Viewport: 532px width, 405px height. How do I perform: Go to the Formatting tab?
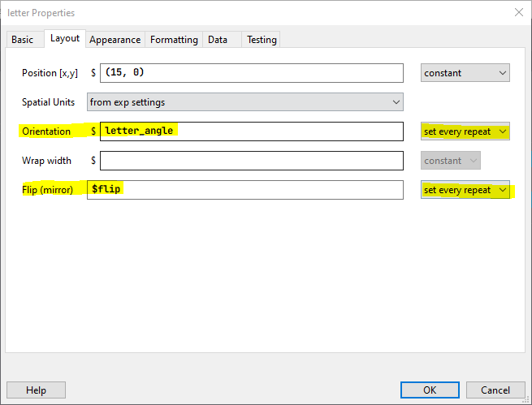pos(174,40)
